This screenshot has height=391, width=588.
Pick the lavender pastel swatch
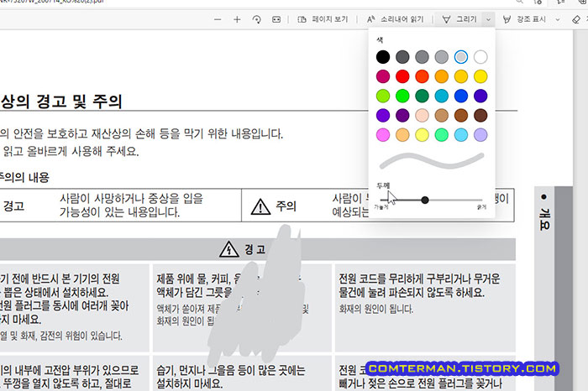click(x=480, y=135)
